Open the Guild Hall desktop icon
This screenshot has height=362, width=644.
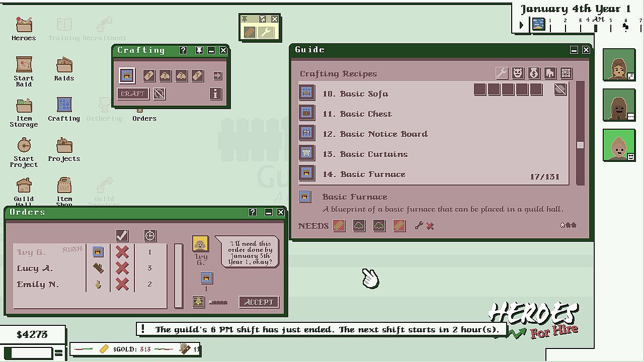point(24,192)
